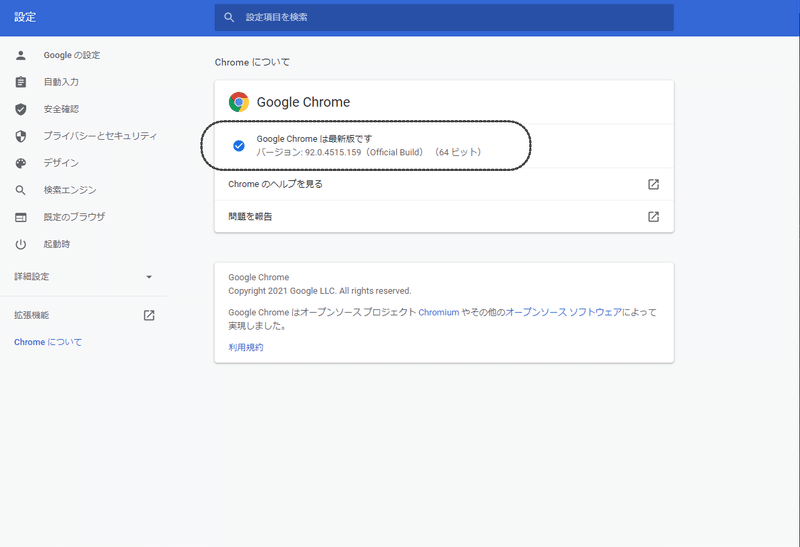Click the search magnifier icon in header
800x547 pixels.
pyautogui.click(x=229, y=17)
